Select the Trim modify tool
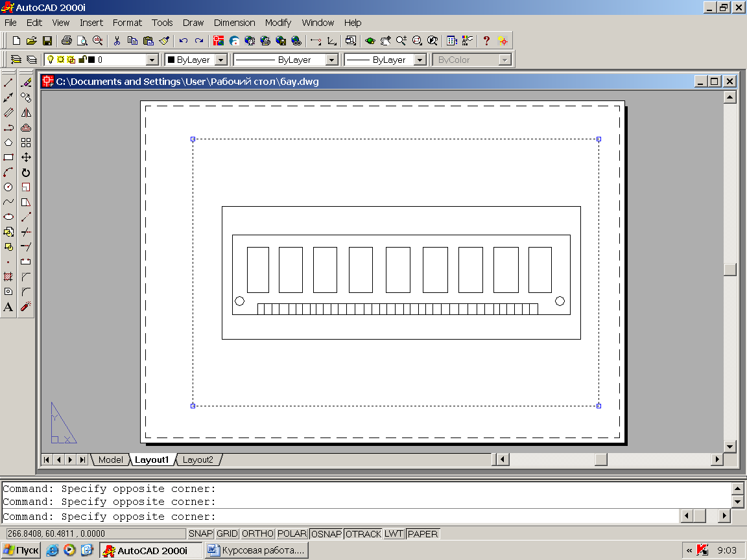747x560 pixels. (26, 232)
